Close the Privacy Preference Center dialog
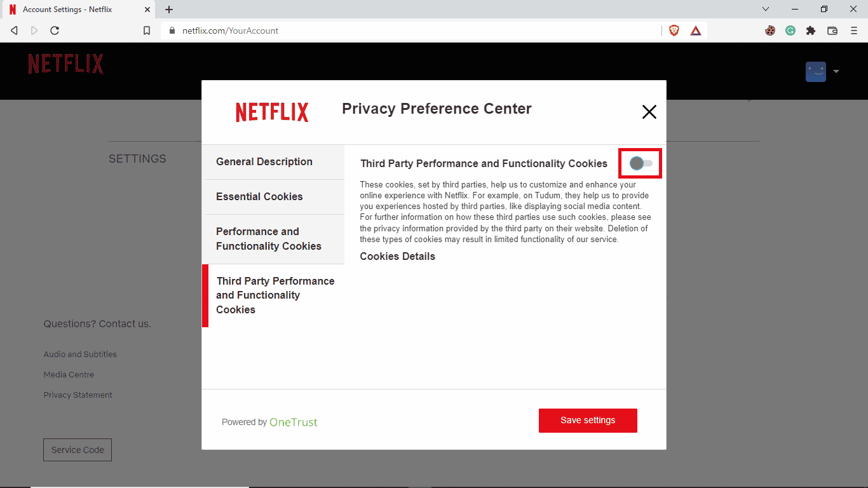868x488 pixels. 649,112
